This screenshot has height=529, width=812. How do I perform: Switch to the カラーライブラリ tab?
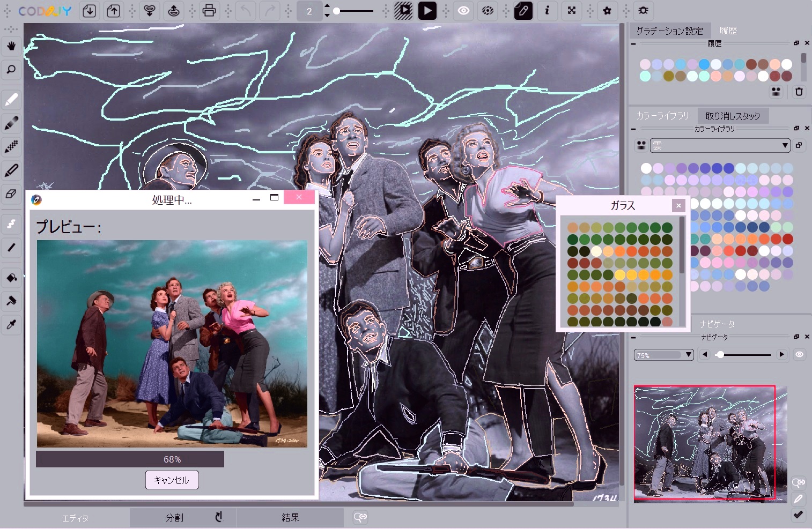662,116
